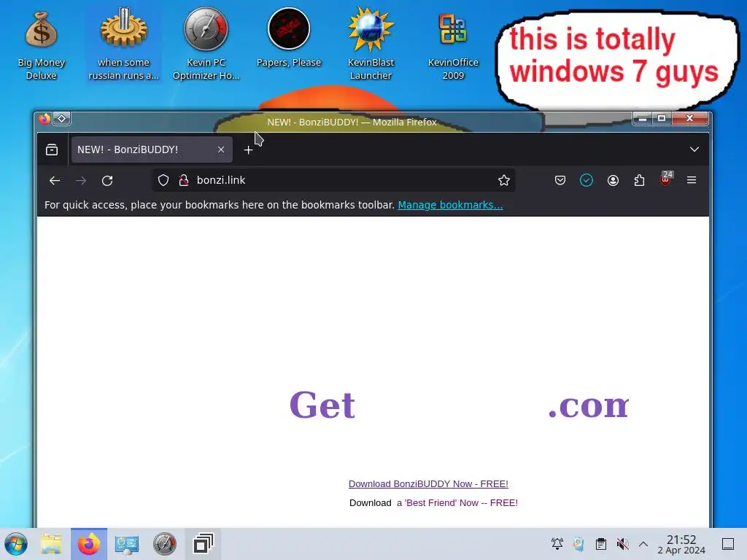Open the bluish document tray icon
Image resolution: width=747 pixels, height=560 pixels.
coord(578,544)
